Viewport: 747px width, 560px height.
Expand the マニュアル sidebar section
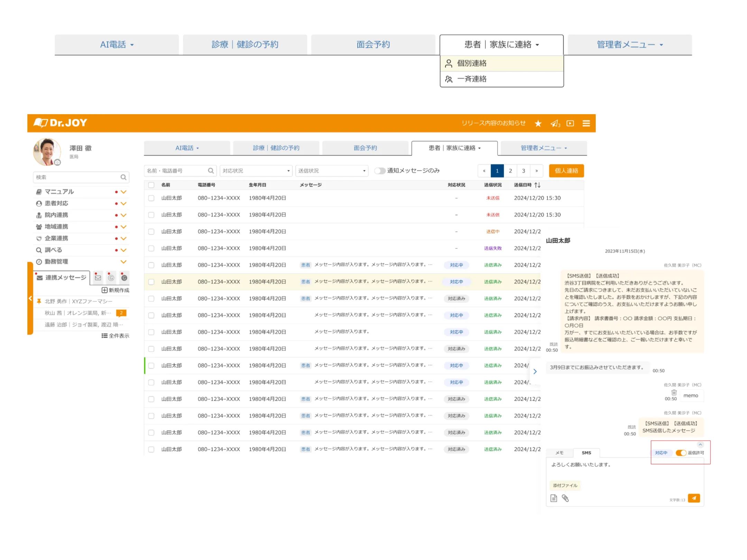point(123,192)
